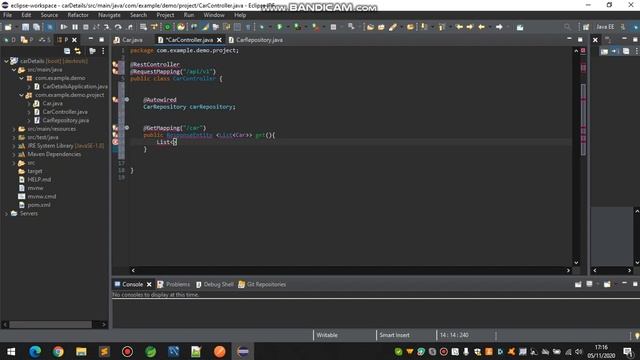The width and height of the screenshot is (640, 360).
Task: Toggle Skip All Breakpoints in the toolbar
Action: click(50, 27)
